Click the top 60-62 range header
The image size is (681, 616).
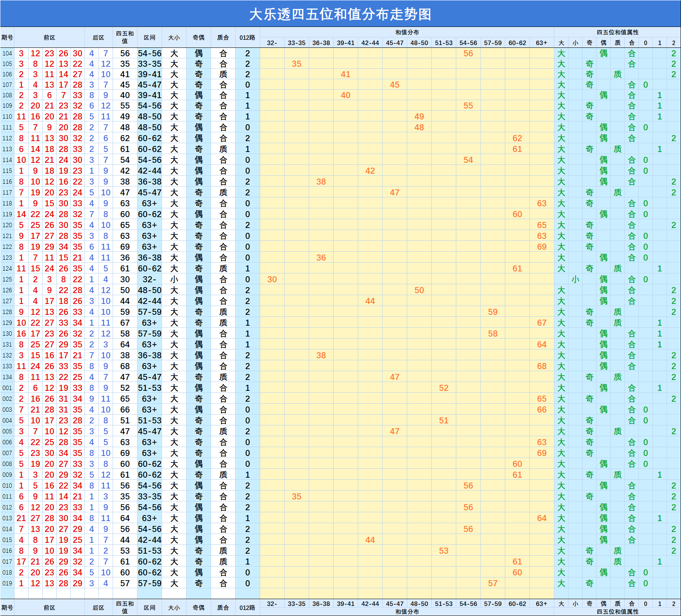(x=517, y=43)
